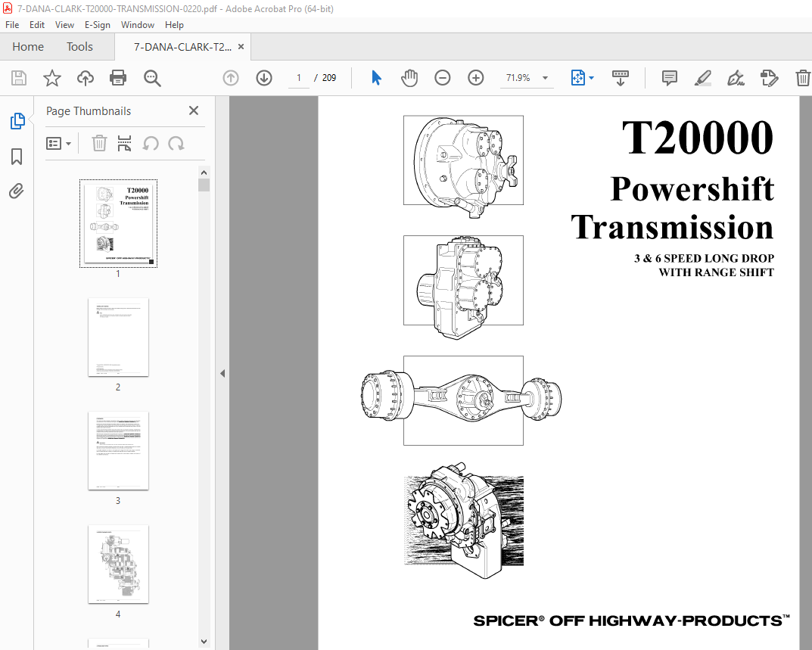Zoom in with plus button
The height and width of the screenshot is (650, 812).
[x=475, y=78]
